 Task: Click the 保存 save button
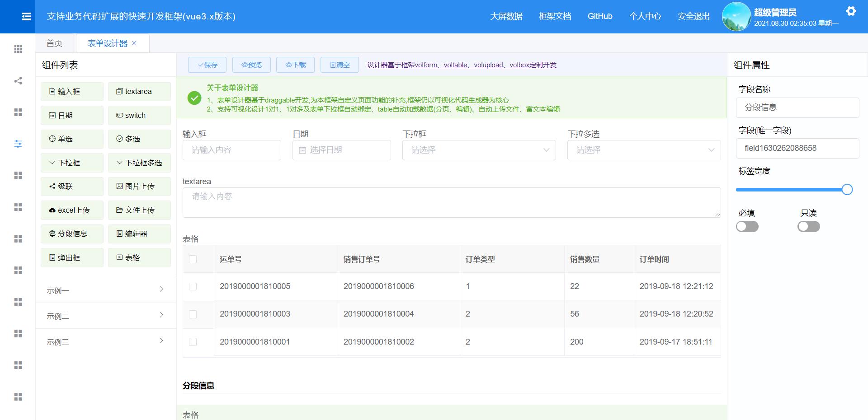click(207, 65)
